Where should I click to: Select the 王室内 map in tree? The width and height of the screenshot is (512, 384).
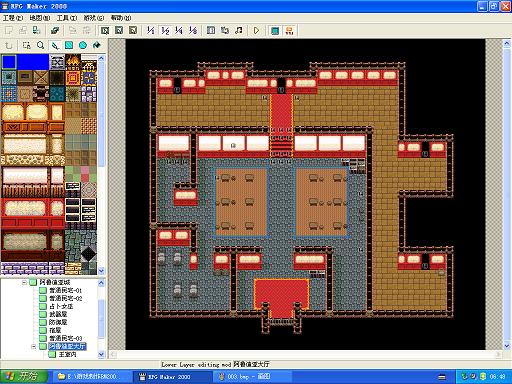67,355
